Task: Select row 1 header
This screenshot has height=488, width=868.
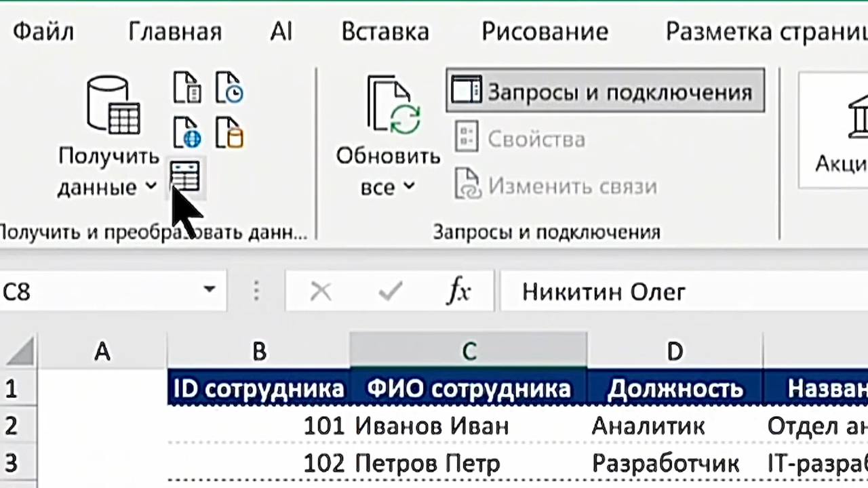Action: 18,388
